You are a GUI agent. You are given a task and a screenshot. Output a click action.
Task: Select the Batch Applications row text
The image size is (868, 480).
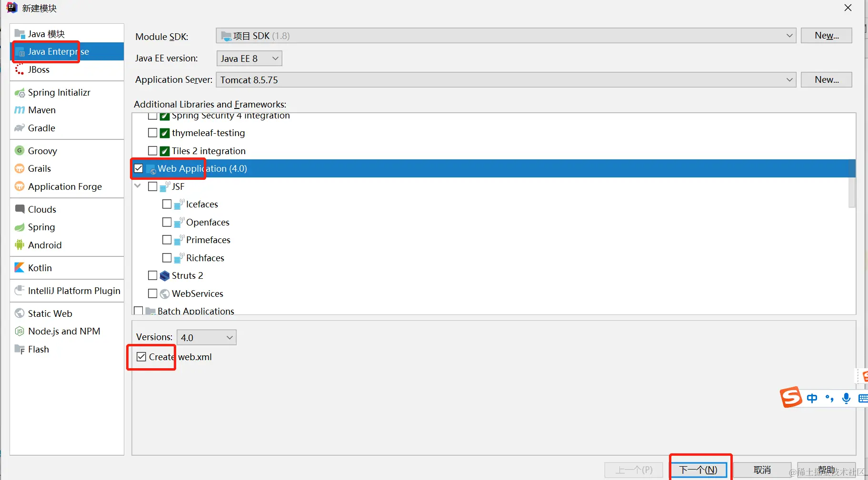196,311
